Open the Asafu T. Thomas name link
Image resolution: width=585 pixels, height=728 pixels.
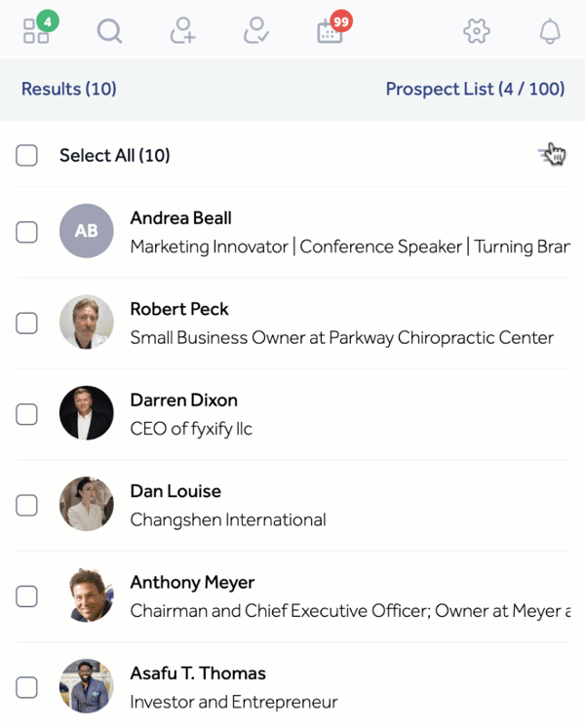[198, 673]
